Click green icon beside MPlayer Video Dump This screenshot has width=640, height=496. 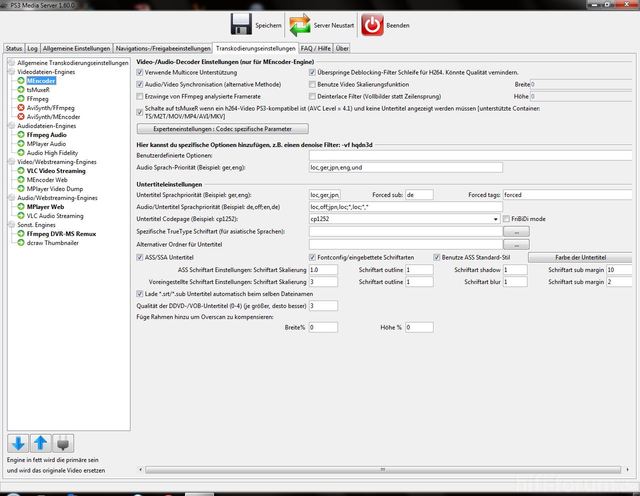[21, 188]
